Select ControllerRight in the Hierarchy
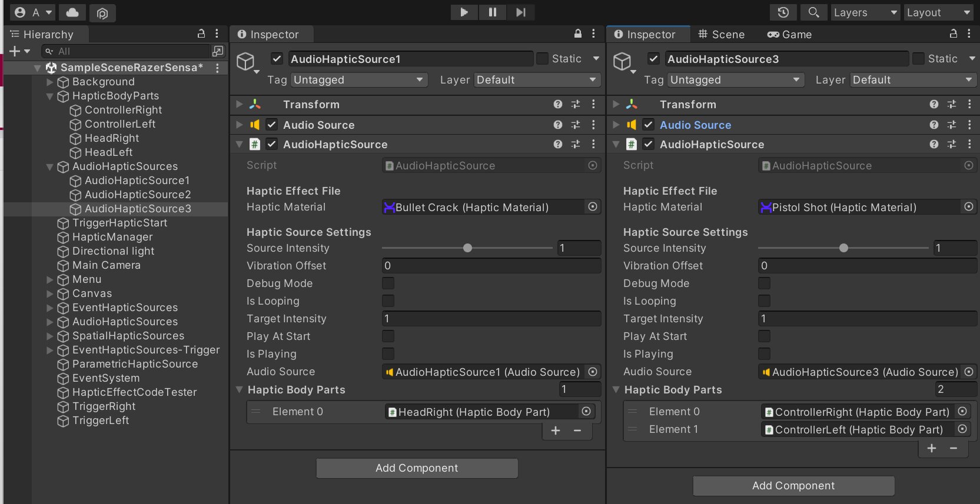Image resolution: width=980 pixels, height=504 pixels. tap(123, 110)
